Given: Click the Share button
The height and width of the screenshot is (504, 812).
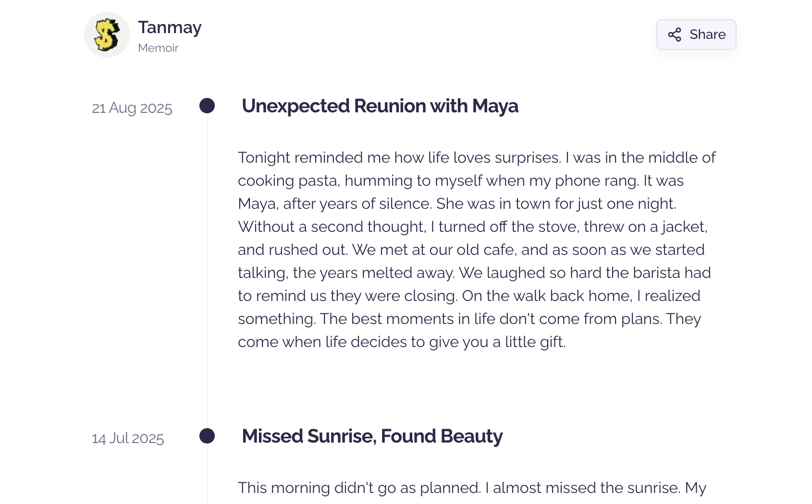Looking at the screenshot, I should tap(696, 35).
